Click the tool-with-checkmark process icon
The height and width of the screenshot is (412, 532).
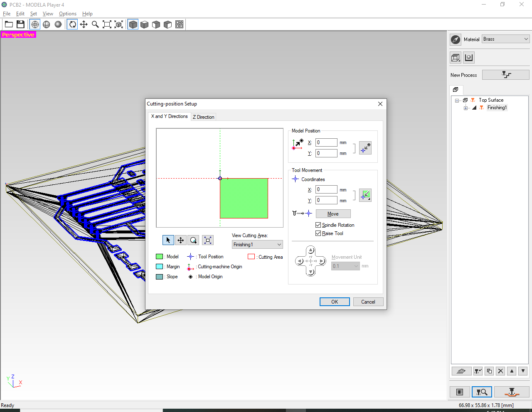[478, 371]
